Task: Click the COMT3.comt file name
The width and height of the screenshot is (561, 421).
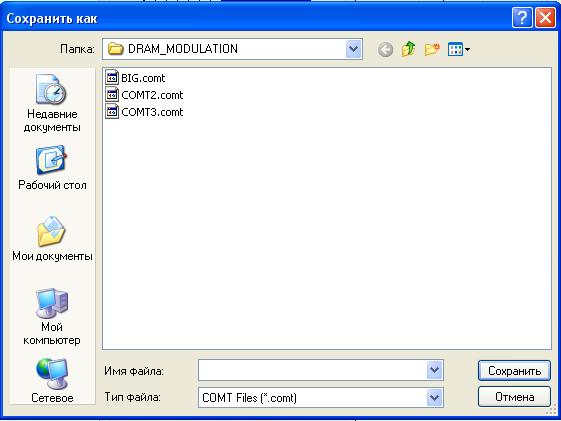Action: tap(152, 112)
